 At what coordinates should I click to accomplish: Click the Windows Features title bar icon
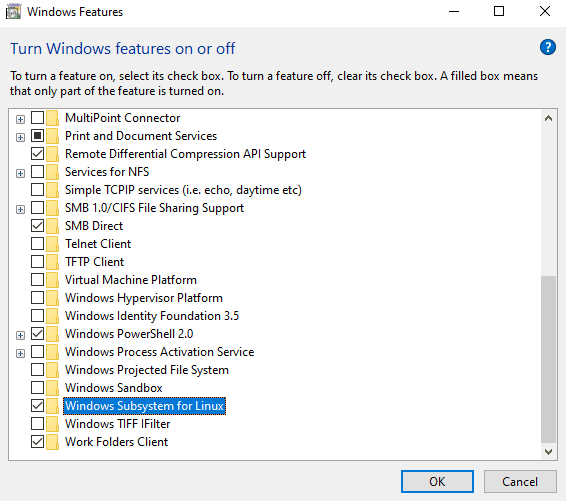pos(13,12)
